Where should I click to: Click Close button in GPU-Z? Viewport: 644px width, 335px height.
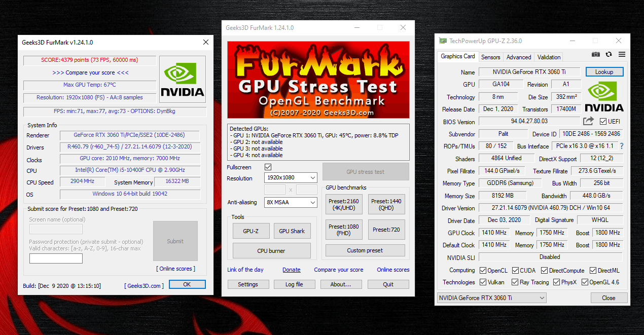pos(609,298)
